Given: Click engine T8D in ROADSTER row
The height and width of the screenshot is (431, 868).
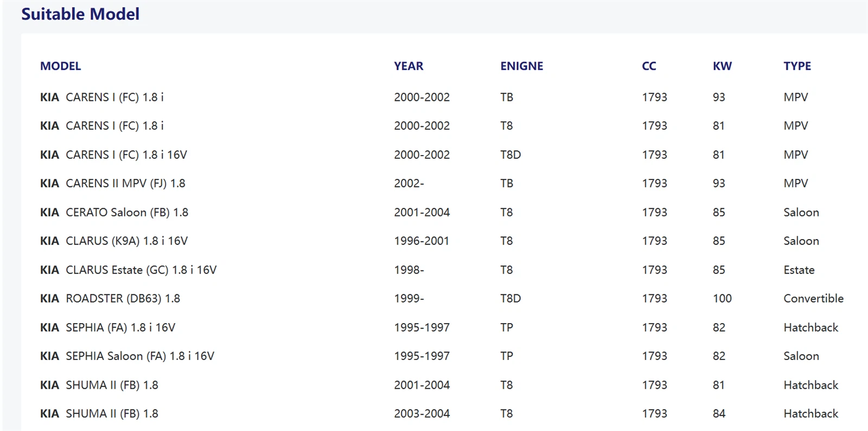Looking at the screenshot, I should [510, 299].
